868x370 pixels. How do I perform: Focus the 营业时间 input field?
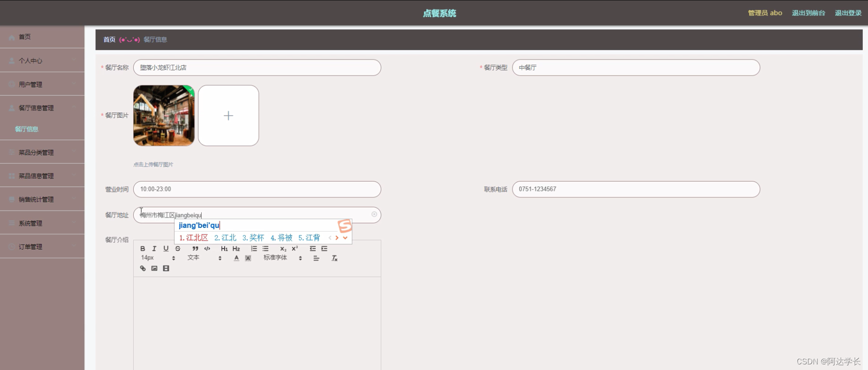[x=257, y=189]
